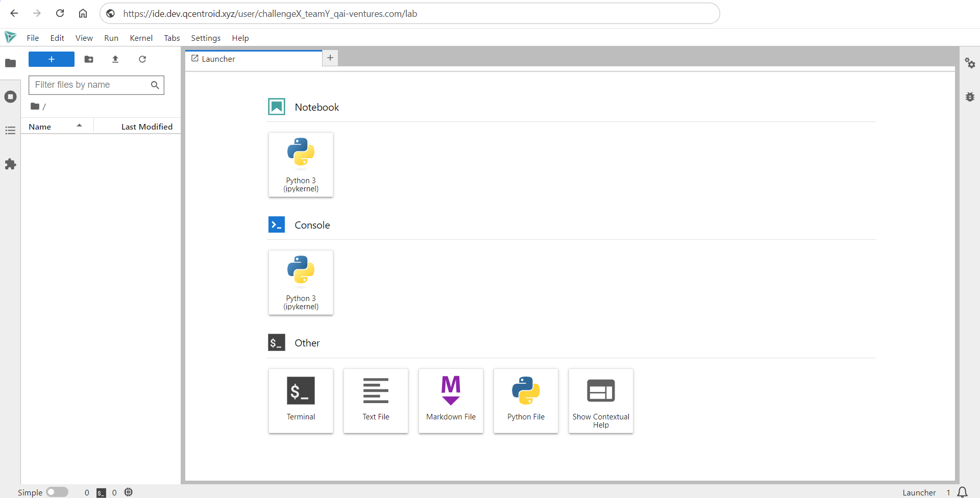Open Python 3 console

pos(301,282)
